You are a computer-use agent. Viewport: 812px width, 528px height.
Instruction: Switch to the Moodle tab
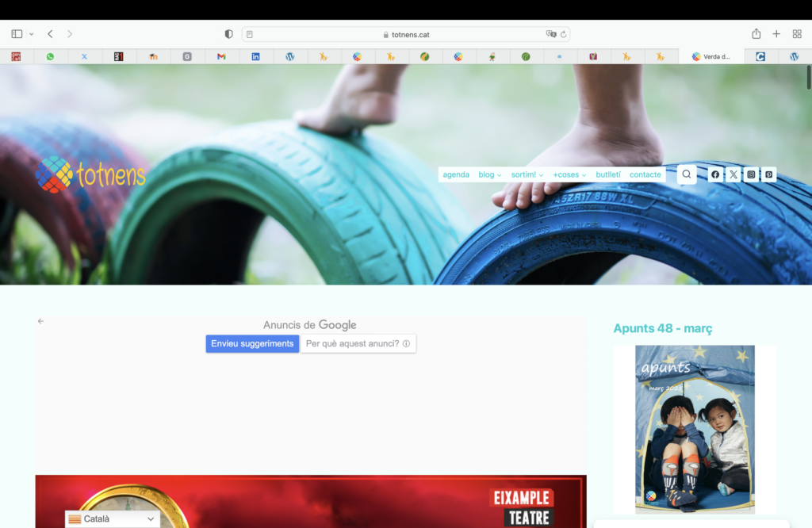pos(153,56)
